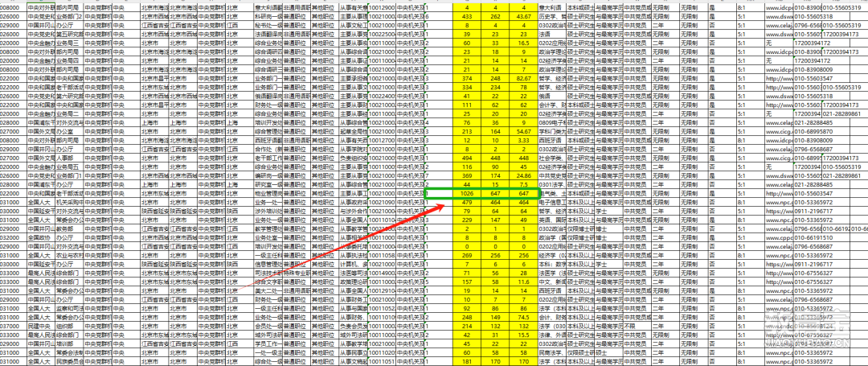Screen dimensions: 868x366
Task: Select the cell showing 494
Action: [x=467, y=158]
